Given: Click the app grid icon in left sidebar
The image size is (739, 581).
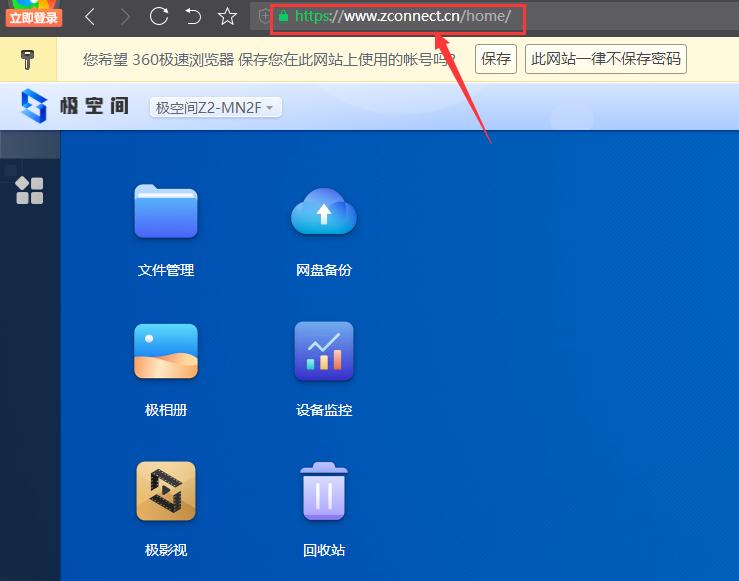Looking at the screenshot, I should 30,190.
